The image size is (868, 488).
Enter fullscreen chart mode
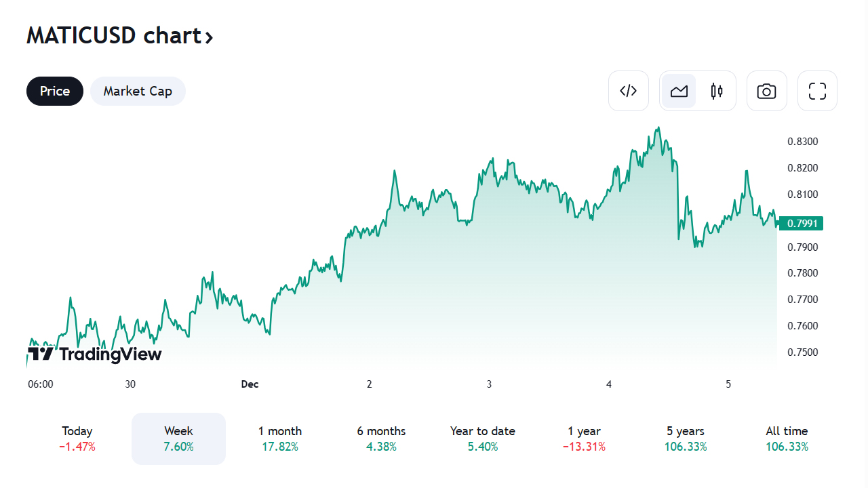(817, 91)
